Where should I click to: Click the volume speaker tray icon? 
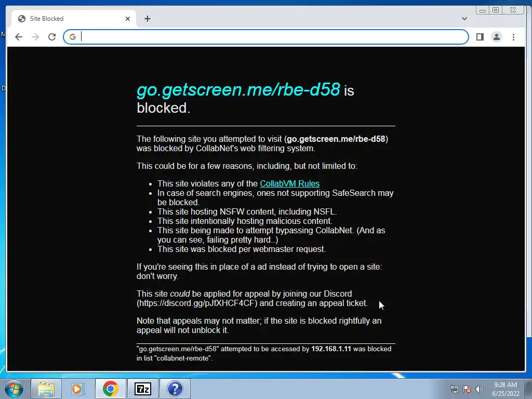click(480, 389)
